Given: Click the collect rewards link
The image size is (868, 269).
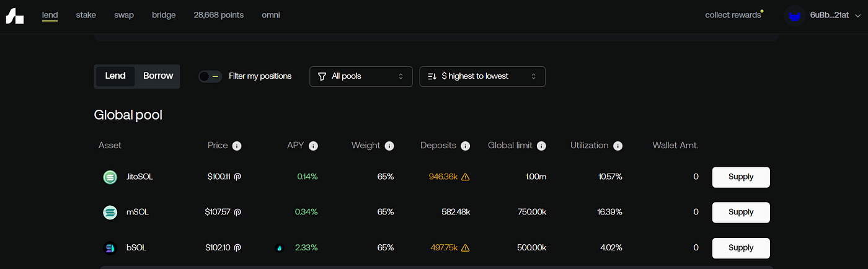Looking at the screenshot, I should (x=733, y=15).
